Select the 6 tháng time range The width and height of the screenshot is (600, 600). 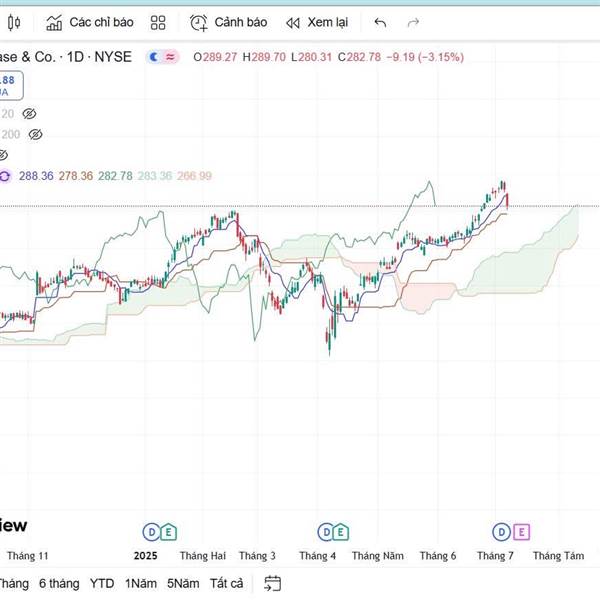point(59,584)
